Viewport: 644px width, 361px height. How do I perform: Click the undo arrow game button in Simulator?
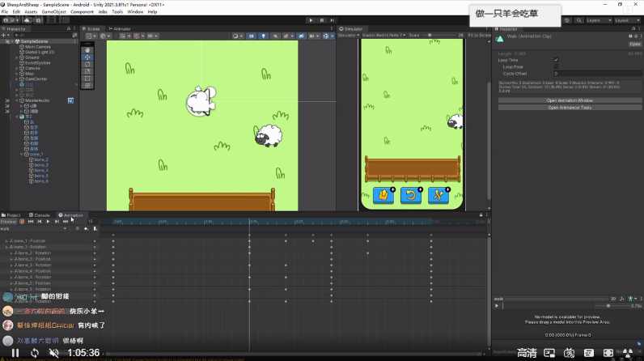point(411,195)
